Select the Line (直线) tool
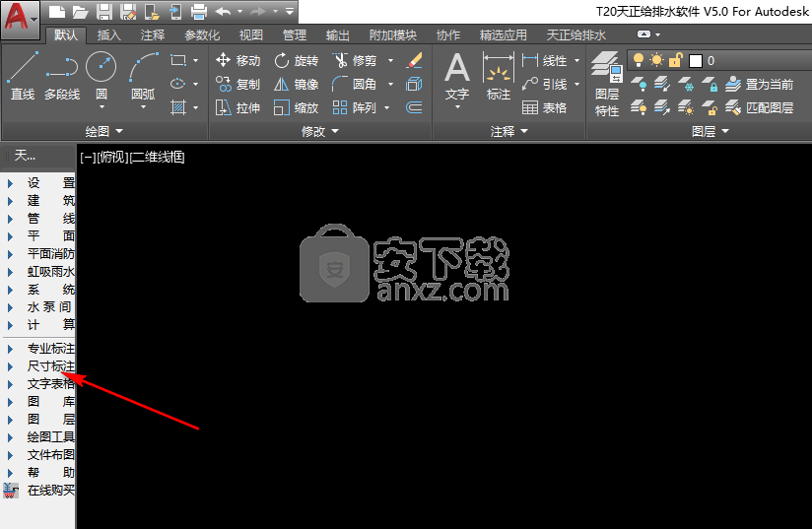This screenshot has height=529, width=812. pyautogui.click(x=23, y=76)
